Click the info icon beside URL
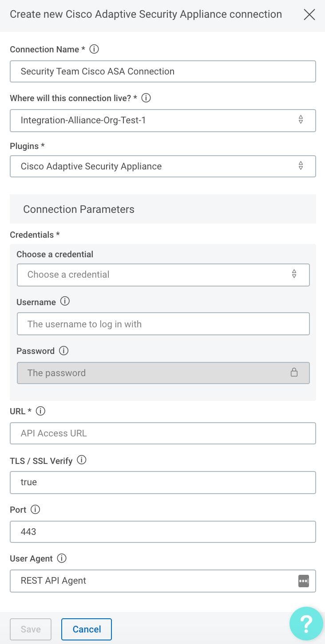The height and width of the screenshot is (644, 325). tap(40, 411)
